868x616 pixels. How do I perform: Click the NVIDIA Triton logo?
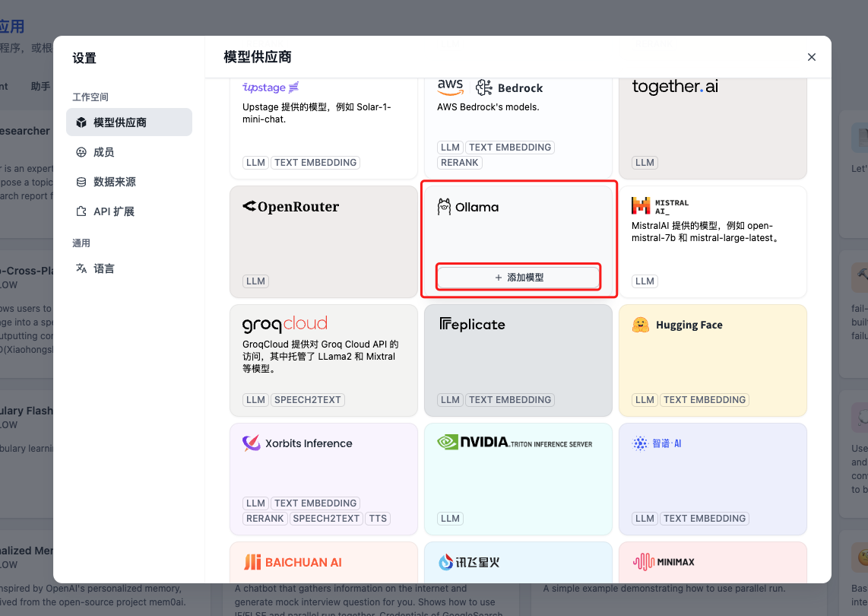tap(515, 442)
